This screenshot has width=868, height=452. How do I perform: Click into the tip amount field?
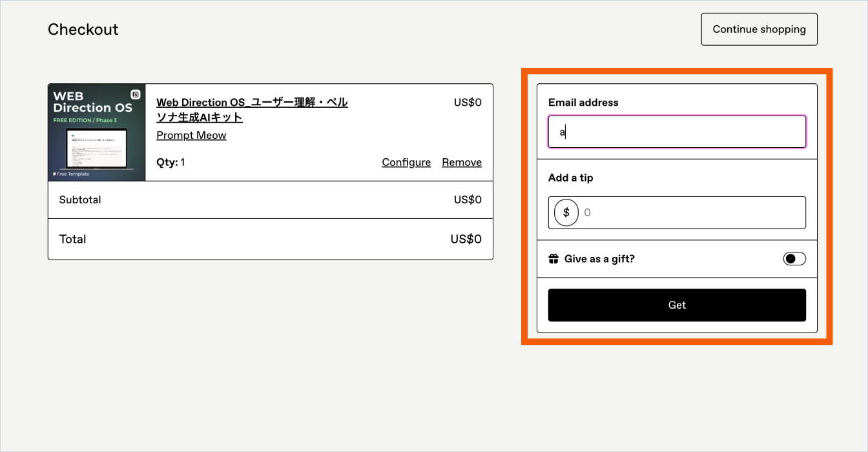click(691, 212)
